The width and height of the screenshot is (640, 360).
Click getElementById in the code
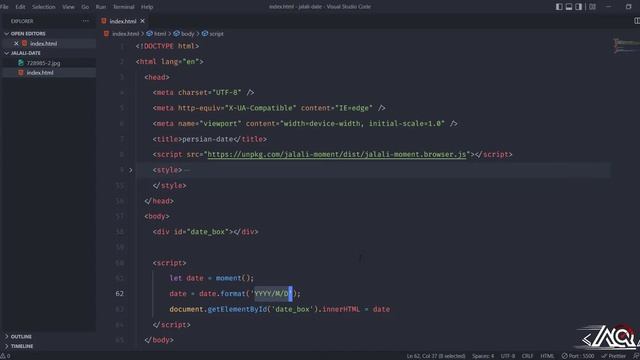[x=237, y=309]
